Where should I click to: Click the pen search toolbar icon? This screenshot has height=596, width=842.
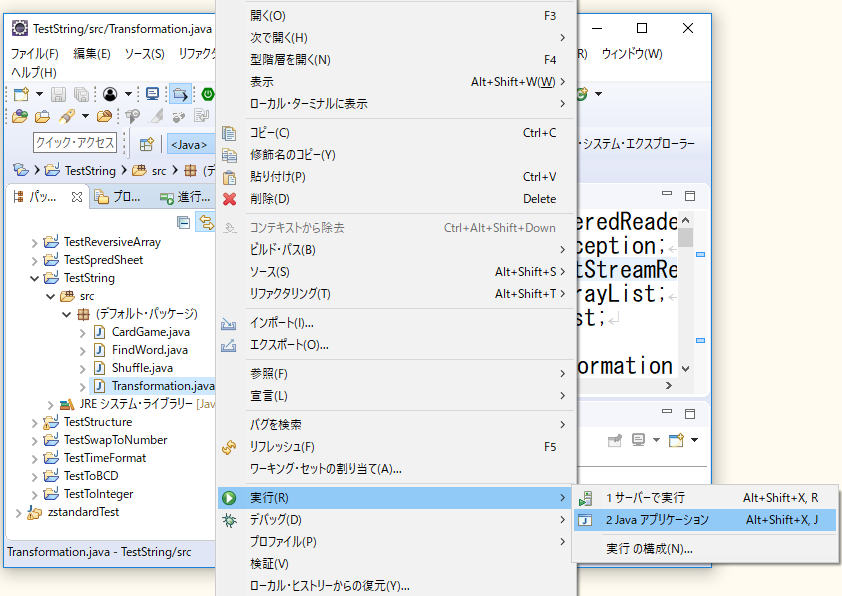click(x=67, y=116)
